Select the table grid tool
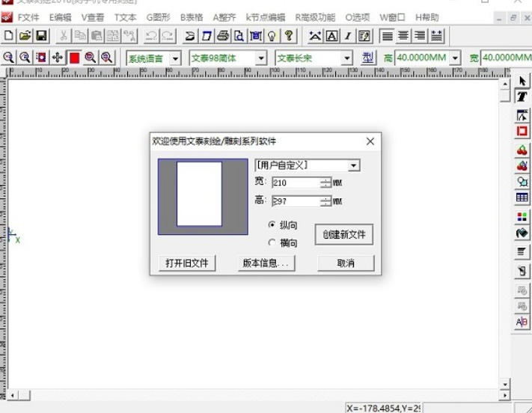532x413 pixels. pos(522,198)
